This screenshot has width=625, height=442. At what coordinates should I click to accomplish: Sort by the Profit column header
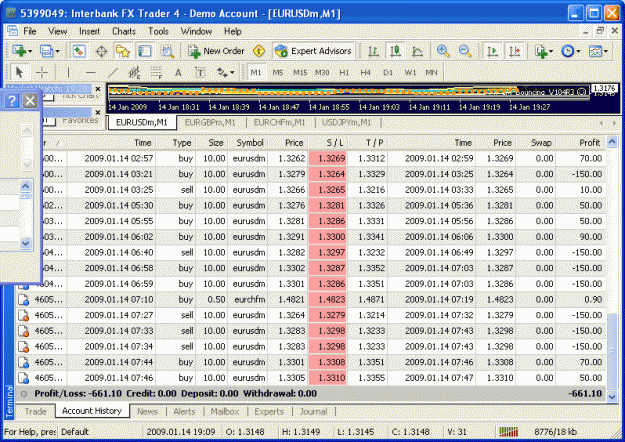click(x=580, y=143)
